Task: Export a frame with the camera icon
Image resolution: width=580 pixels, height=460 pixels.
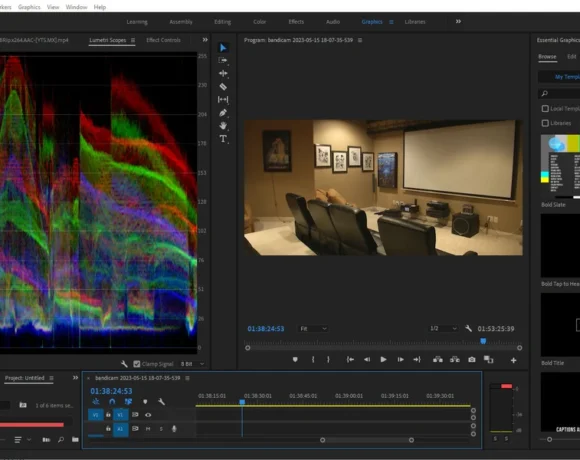Action: click(472, 359)
